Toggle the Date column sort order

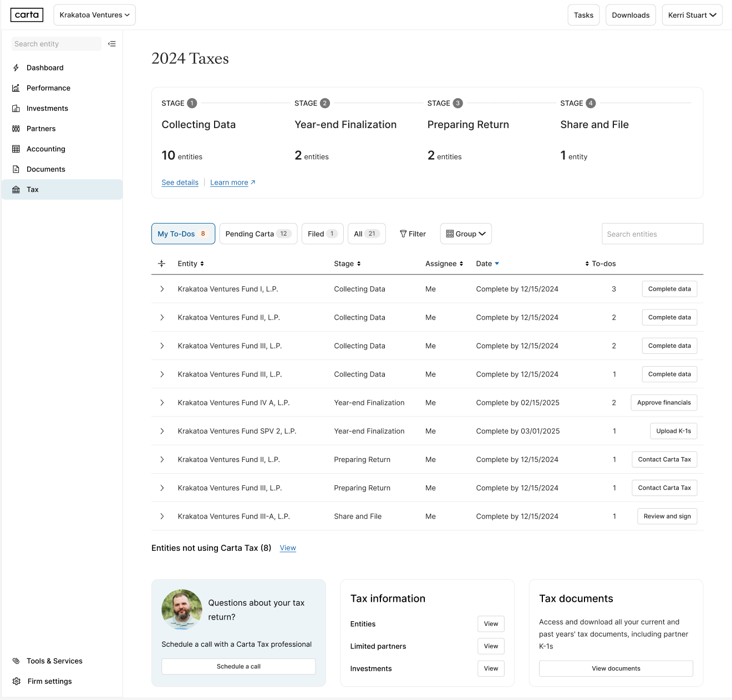tap(487, 263)
